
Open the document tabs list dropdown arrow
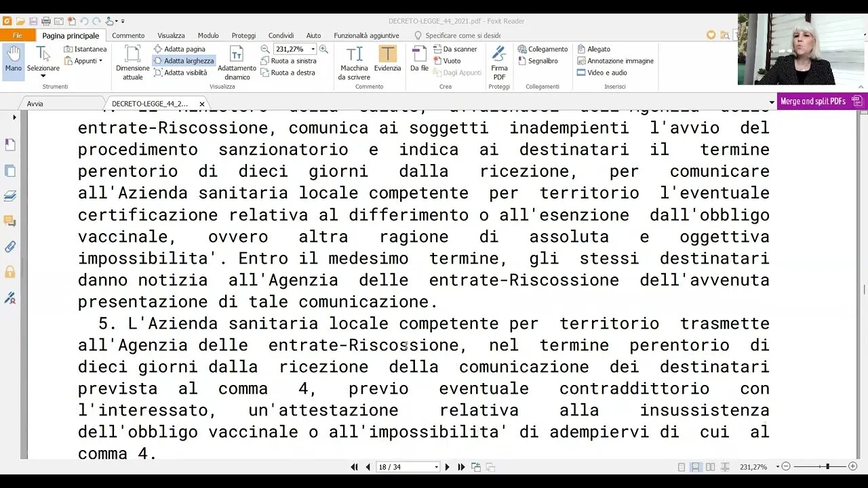772,103
